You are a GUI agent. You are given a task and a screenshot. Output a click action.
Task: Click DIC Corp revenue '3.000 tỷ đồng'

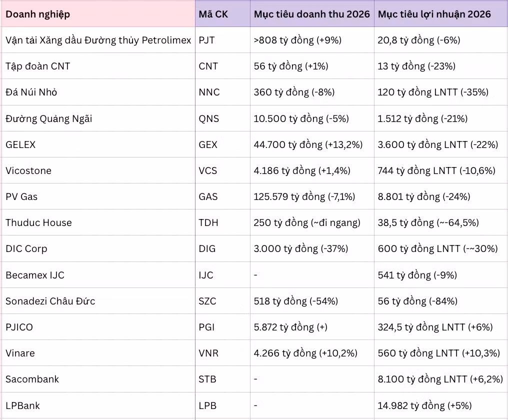point(301,248)
